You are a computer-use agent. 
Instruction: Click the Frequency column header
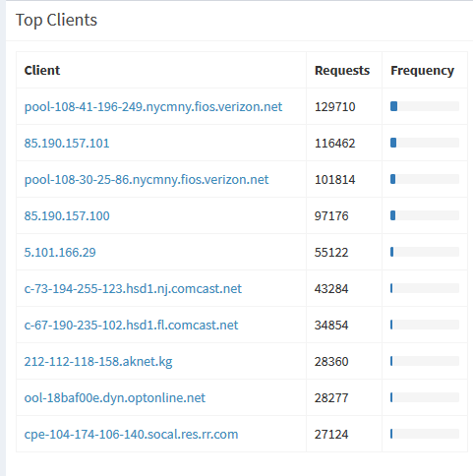pyautogui.click(x=422, y=71)
